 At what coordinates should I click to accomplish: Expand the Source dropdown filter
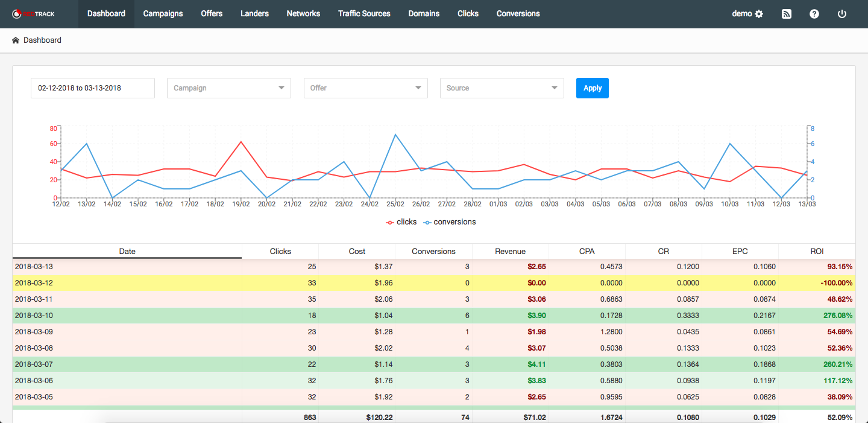click(x=502, y=88)
